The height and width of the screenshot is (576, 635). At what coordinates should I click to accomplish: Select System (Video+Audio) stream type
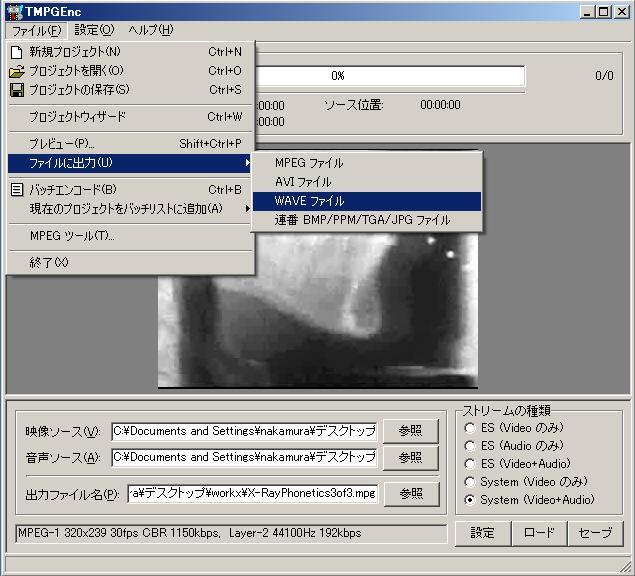[x=470, y=500]
